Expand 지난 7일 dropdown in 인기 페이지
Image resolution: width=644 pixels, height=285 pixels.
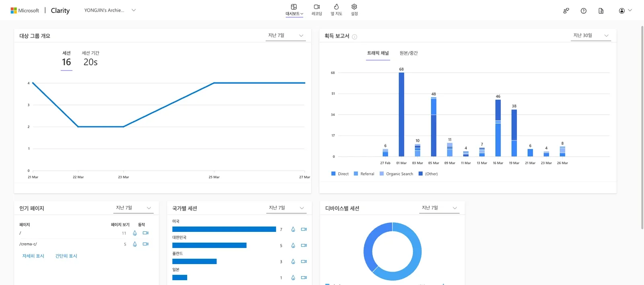(133, 208)
